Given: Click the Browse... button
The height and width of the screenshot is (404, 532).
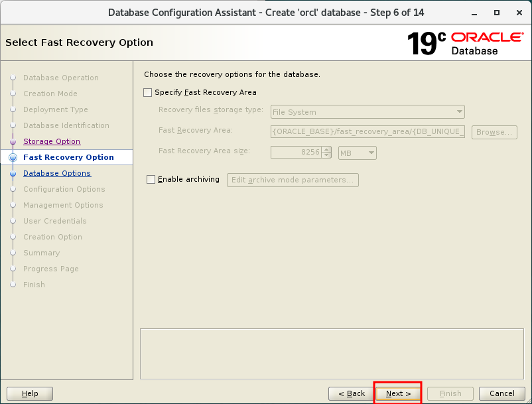Looking at the screenshot, I should pyautogui.click(x=494, y=132).
